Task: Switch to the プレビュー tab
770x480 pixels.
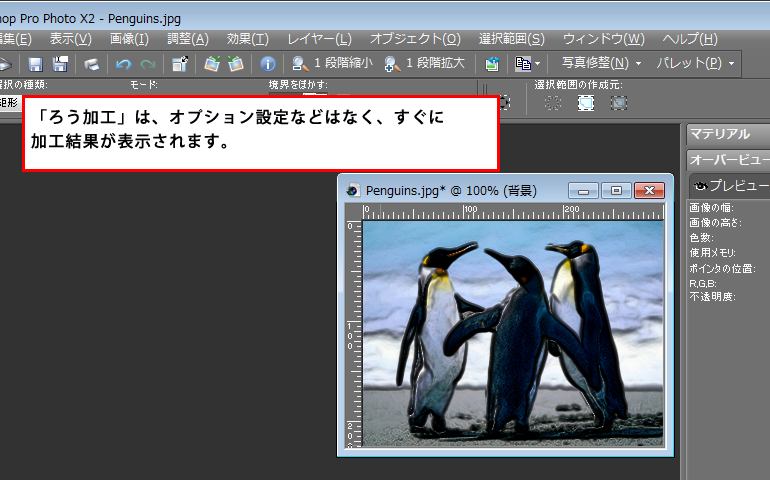Action: [x=730, y=185]
